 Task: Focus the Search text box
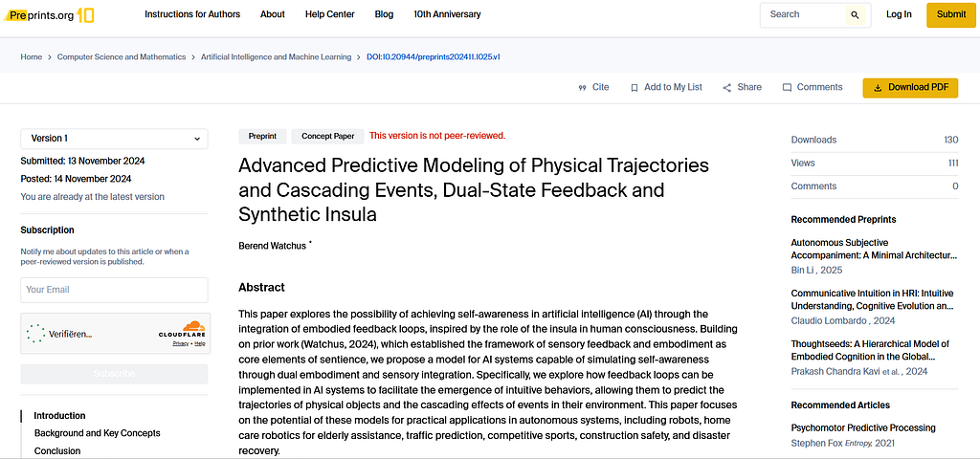[x=804, y=15]
